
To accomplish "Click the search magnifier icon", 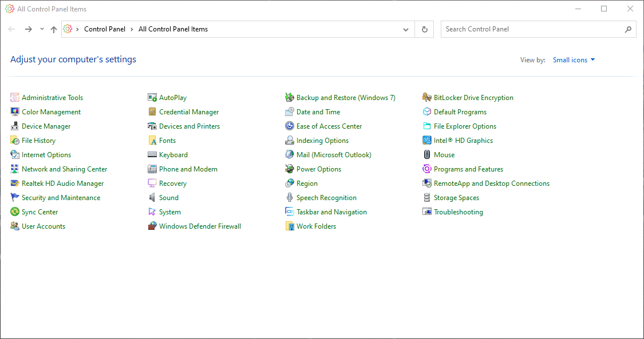I will tap(628, 29).
